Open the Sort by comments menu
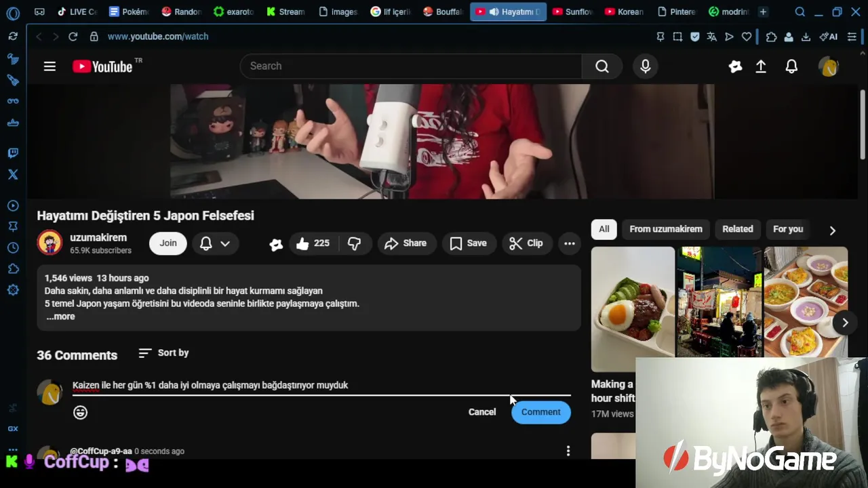 click(163, 353)
